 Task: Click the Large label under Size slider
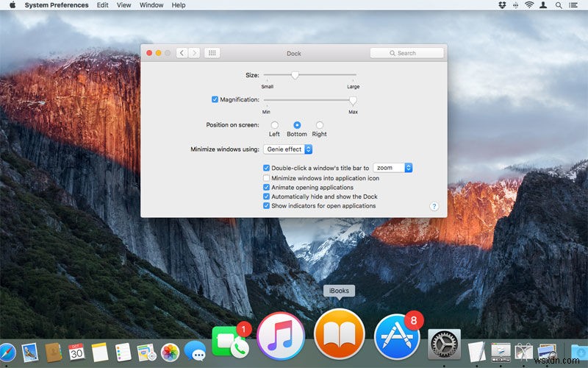click(x=354, y=86)
